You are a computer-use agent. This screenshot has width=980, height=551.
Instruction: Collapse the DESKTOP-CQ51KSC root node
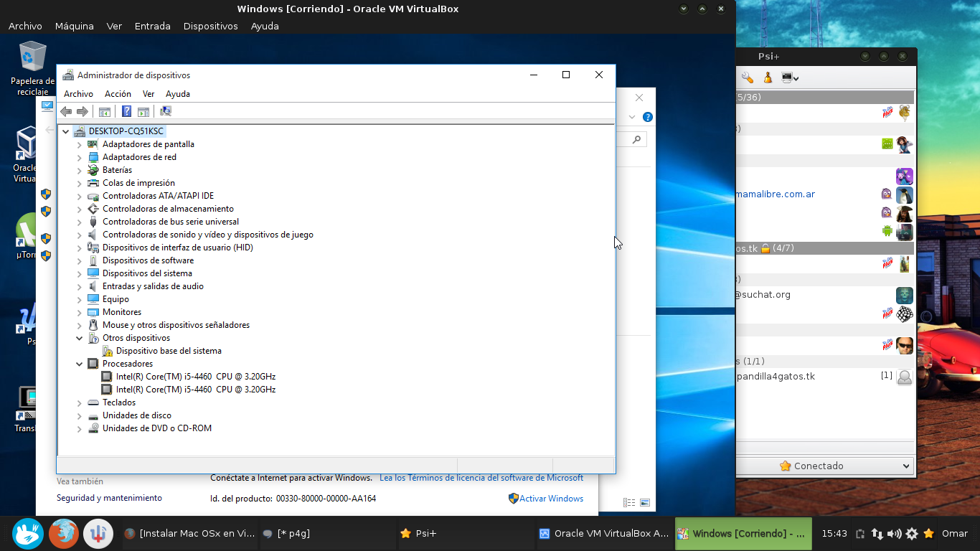click(x=66, y=131)
